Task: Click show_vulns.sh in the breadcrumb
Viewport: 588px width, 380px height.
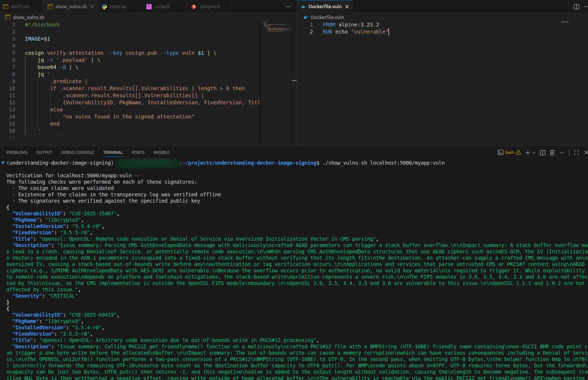Action: (x=28, y=17)
